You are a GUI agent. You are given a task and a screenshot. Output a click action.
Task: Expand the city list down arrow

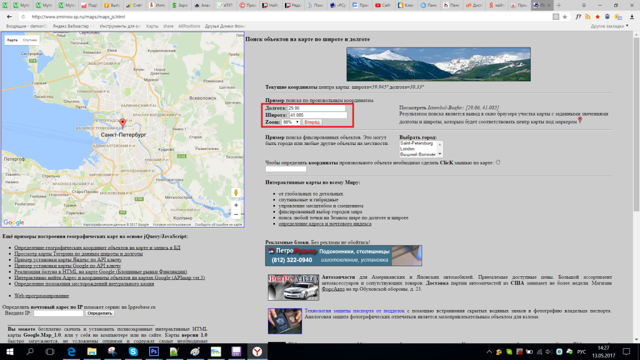click(x=440, y=154)
